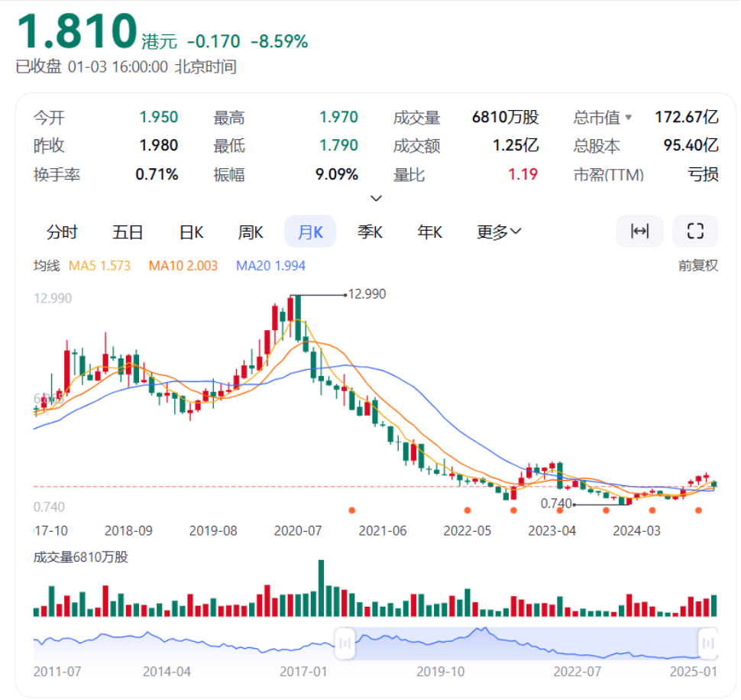Screen dimensions: 741x700
Task: Click the tallest green volume bar
Action: point(320,588)
